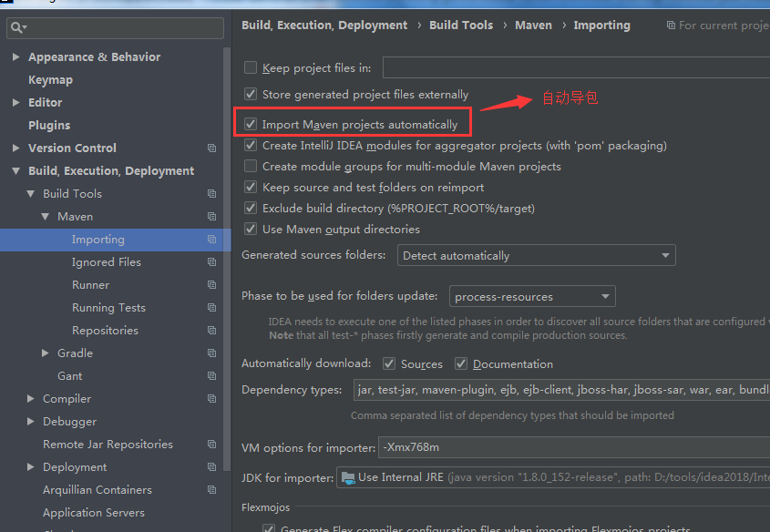This screenshot has width=770, height=532.
Task: Collapse the Build Tools node
Action: tap(30, 193)
